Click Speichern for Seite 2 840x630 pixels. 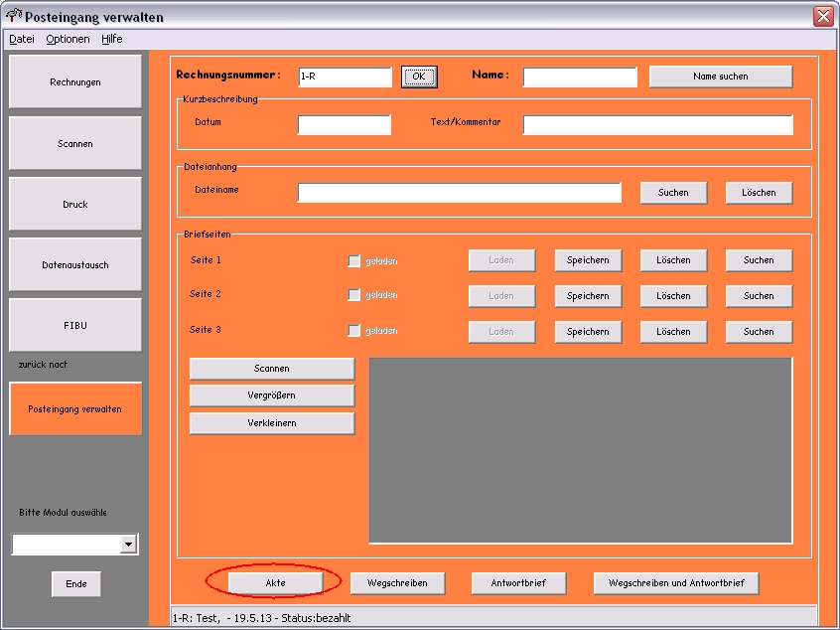588,296
